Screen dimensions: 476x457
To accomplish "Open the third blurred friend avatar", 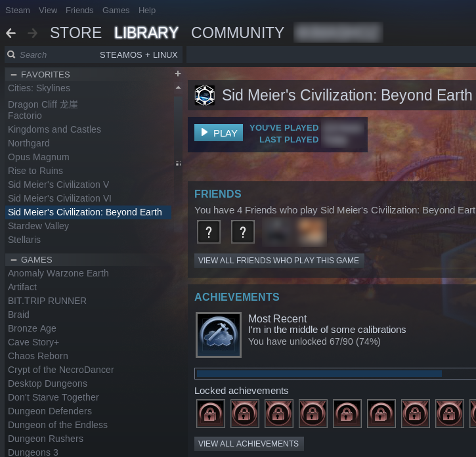I will coord(276,232).
